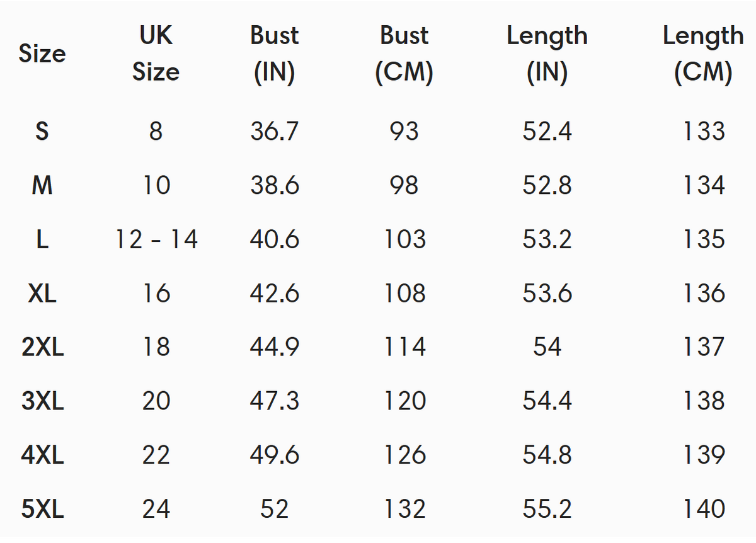Screen dimensions: 756x543
Task: Click the 53.6 length inches value
Action: coord(547,293)
